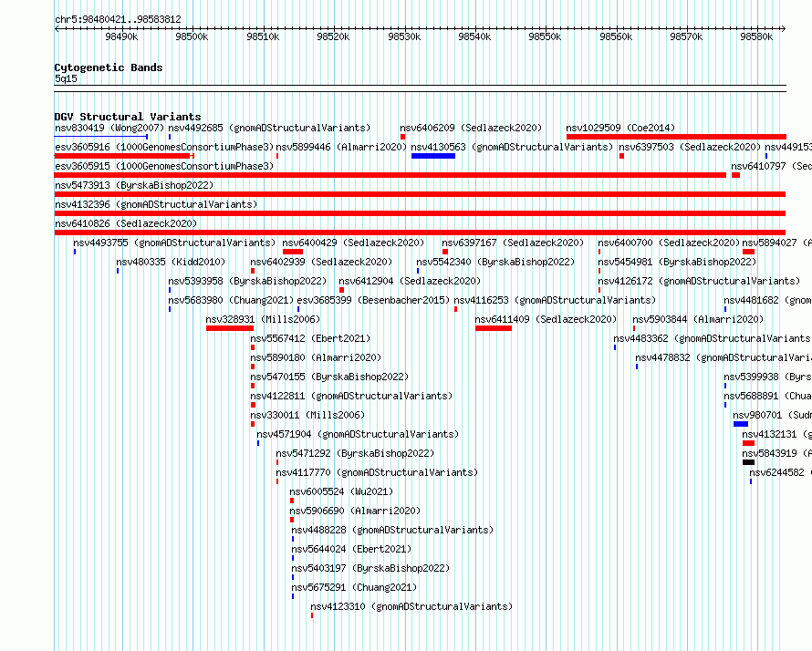Image resolution: width=812 pixels, height=651 pixels.
Task: Click the red bar under nsv6411409
Action: (494, 328)
